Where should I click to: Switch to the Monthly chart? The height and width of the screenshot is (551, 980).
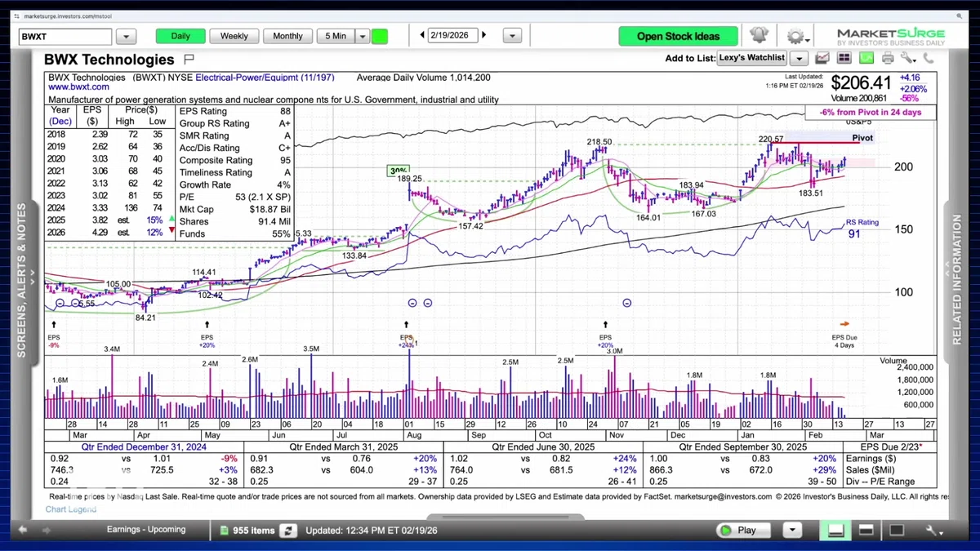point(287,36)
